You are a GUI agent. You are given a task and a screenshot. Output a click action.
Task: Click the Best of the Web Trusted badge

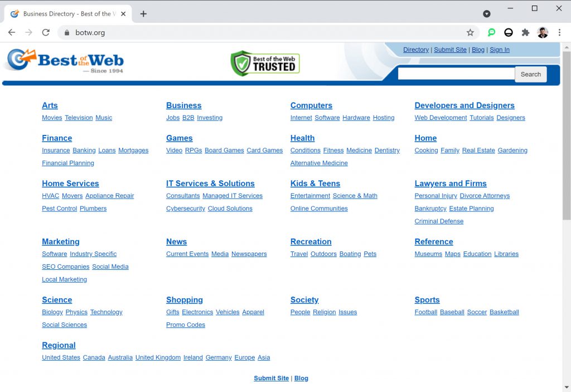(265, 64)
